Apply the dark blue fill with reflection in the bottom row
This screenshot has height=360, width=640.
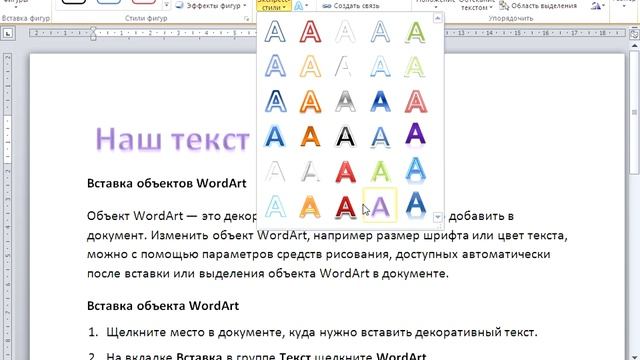[416, 205]
